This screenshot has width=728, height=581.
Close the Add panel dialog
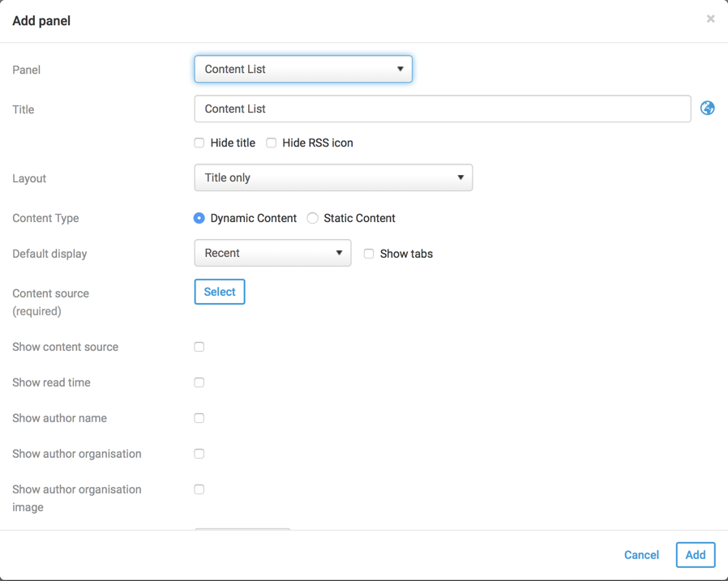tap(710, 19)
